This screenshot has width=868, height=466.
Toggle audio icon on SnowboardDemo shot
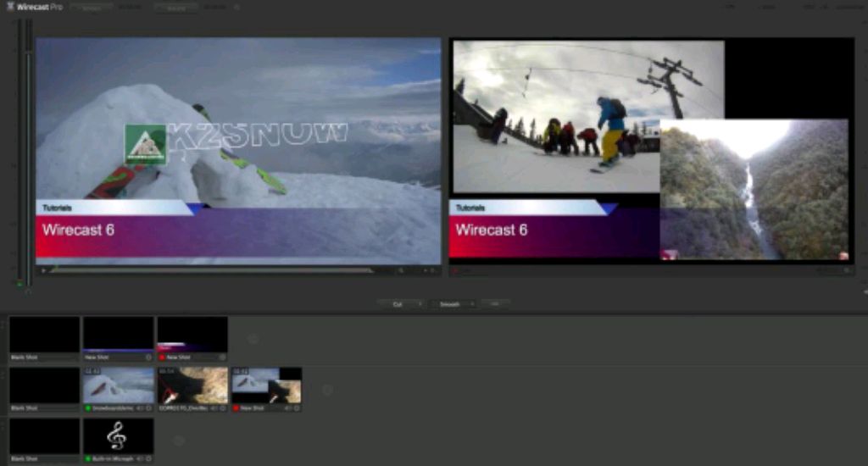(140, 408)
